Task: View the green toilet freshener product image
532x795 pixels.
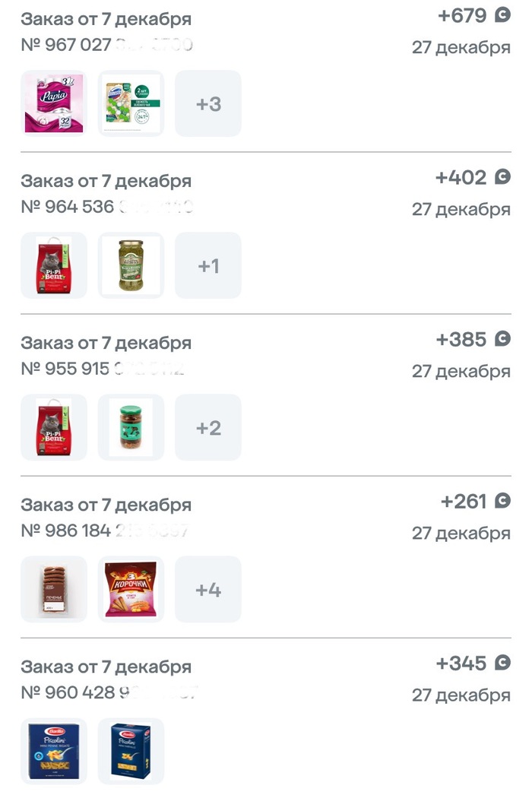Action: pos(131,104)
